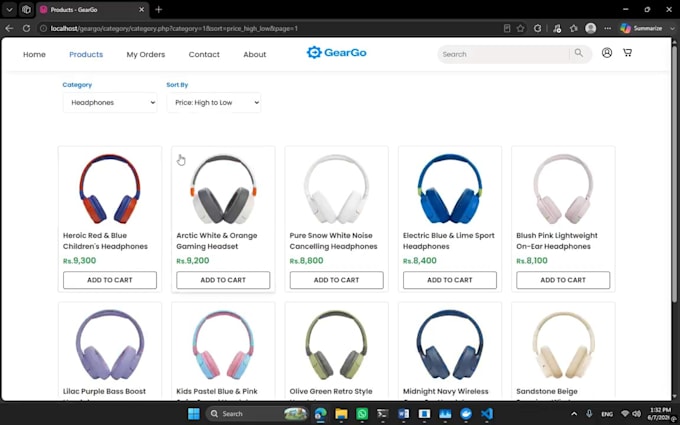Open the shopping cart icon
The image size is (680, 425).
pyautogui.click(x=627, y=53)
